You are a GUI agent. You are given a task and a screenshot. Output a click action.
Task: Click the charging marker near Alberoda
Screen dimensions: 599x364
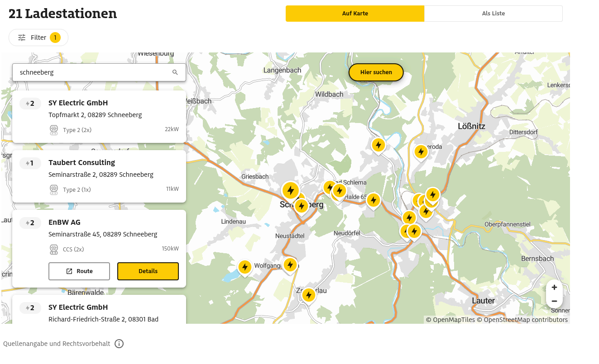(x=421, y=152)
